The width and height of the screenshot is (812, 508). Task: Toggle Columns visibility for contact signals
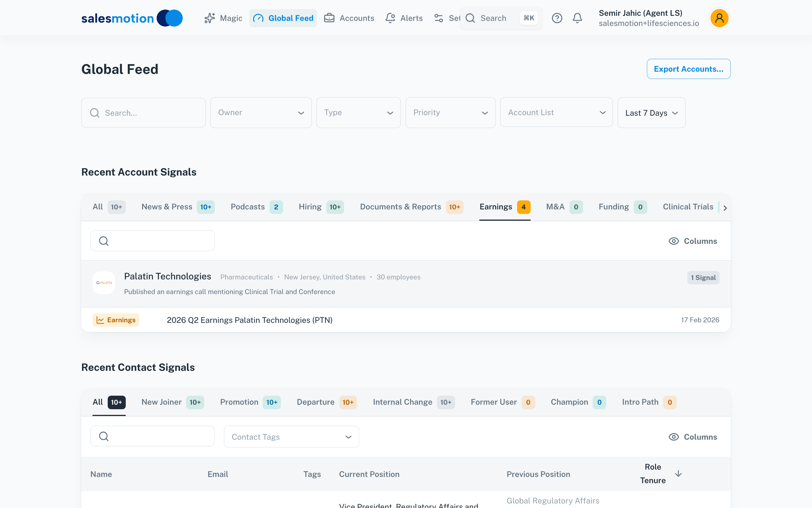(x=692, y=437)
